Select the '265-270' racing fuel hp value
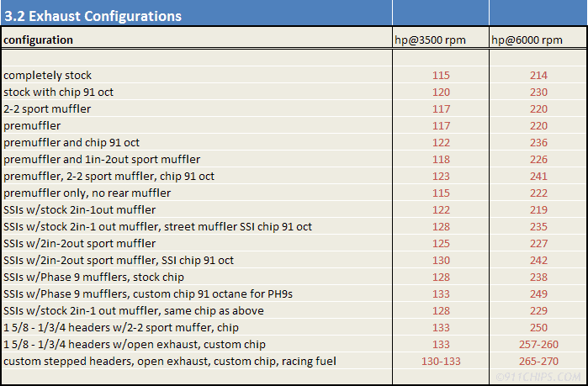Image resolution: width=588 pixels, height=386 pixels. pos(538,361)
